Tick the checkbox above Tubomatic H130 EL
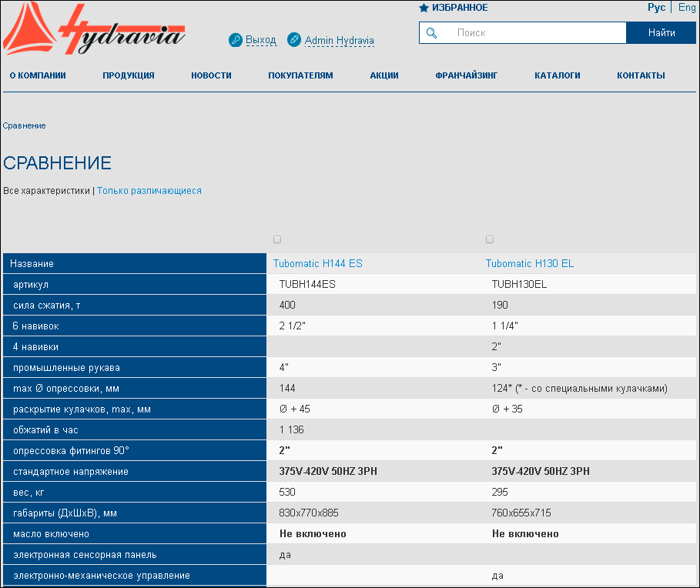The image size is (700, 588). coord(490,239)
